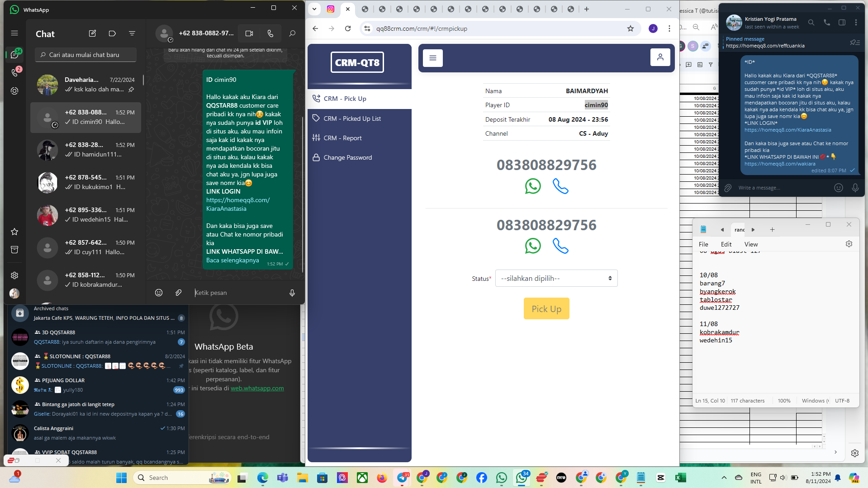Click Telegram 'Write a message' field

(x=783, y=188)
